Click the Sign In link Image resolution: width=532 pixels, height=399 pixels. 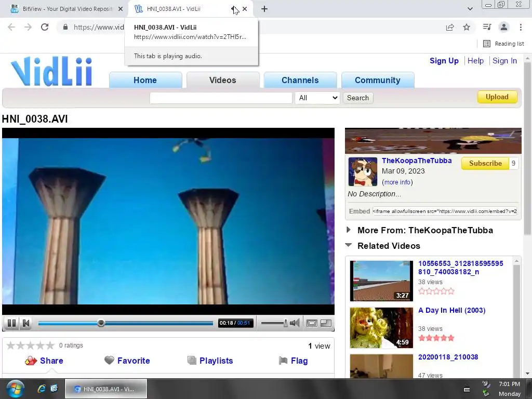(504, 61)
